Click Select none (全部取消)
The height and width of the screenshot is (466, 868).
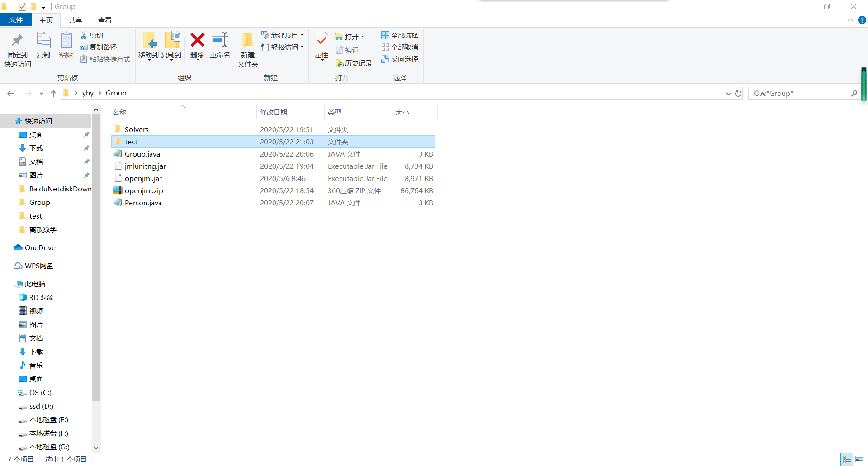pos(400,47)
